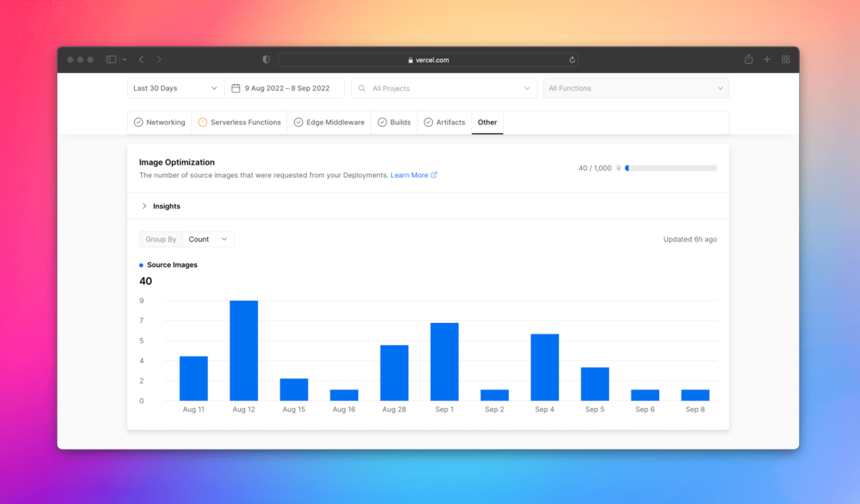Click the usage info icon near 40 / 1,000
Screen dimensions: 860x504
618,168
